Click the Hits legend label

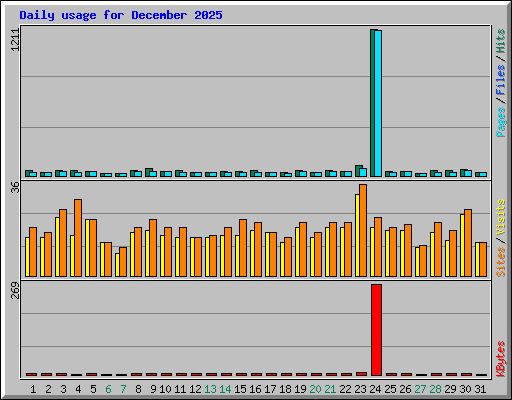(x=501, y=41)
